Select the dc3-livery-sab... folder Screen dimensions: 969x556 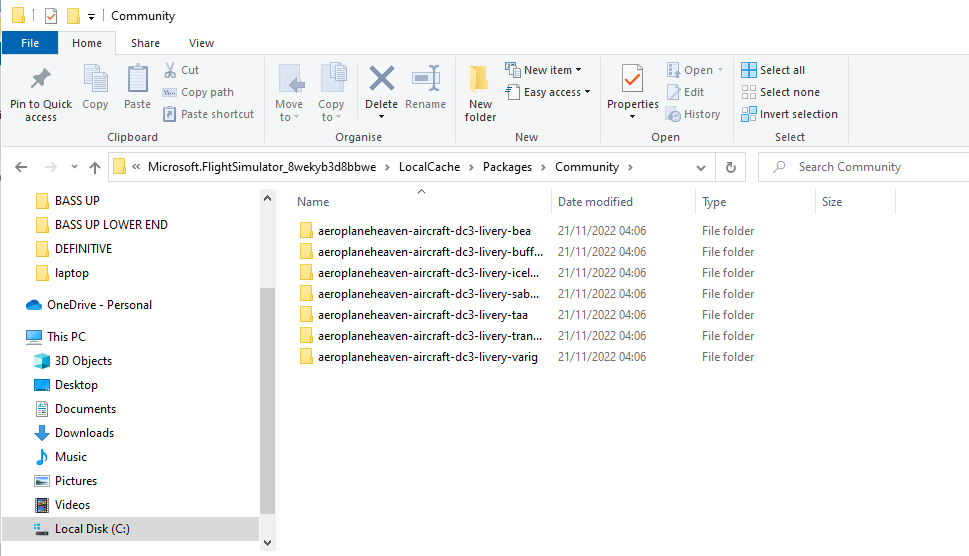tap(428, 293)
